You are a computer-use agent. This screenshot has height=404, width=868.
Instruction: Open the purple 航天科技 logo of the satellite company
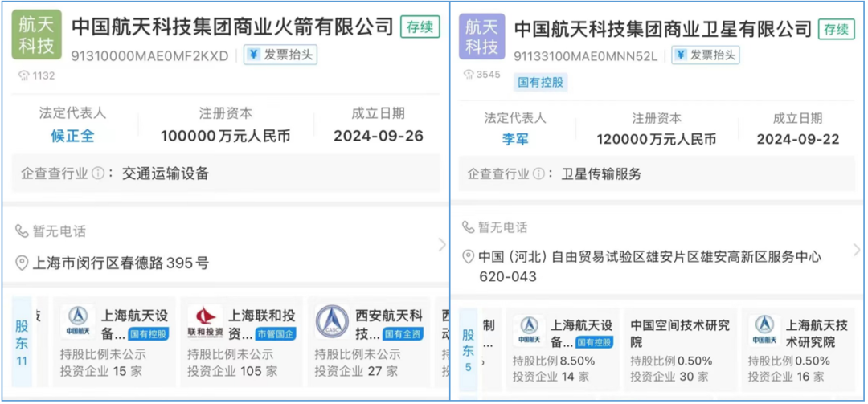point(481,36)
